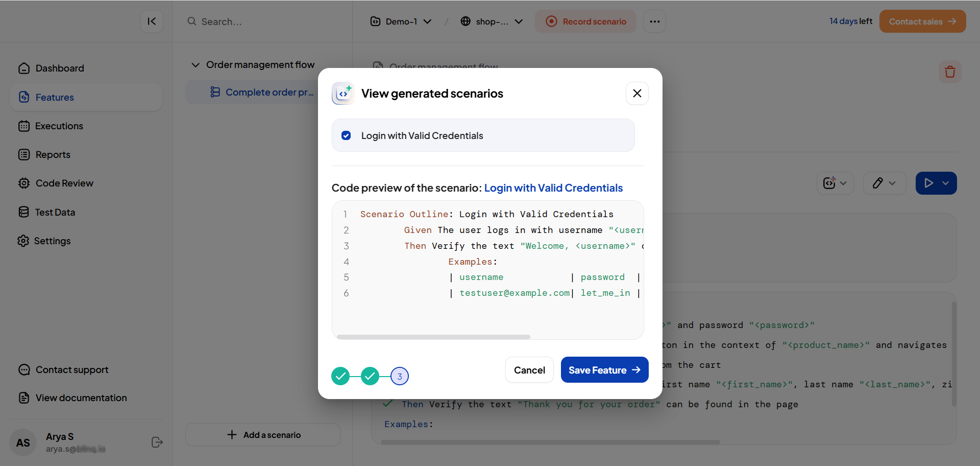
Task: Open the three-dots more options menu
Action: click(654, 21)
